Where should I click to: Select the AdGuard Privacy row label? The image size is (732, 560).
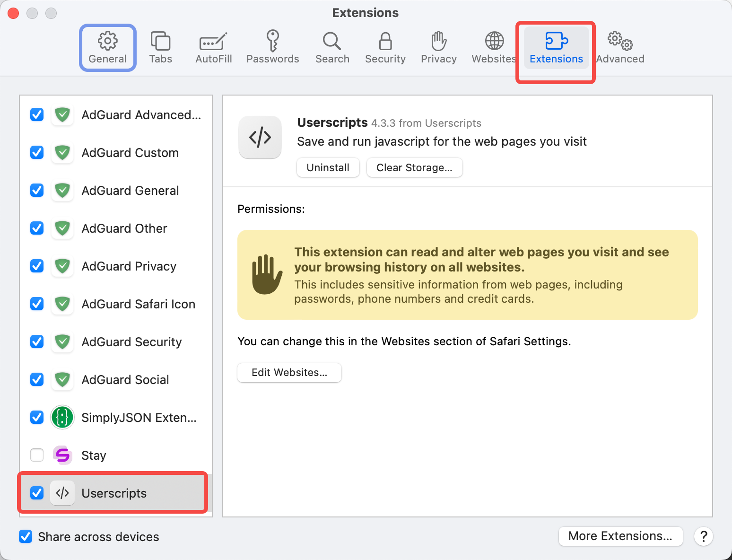click(x=129, y=266)
